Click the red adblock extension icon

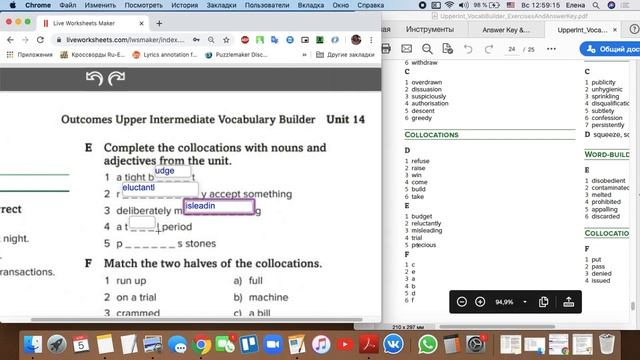click(x=245, y=40)
